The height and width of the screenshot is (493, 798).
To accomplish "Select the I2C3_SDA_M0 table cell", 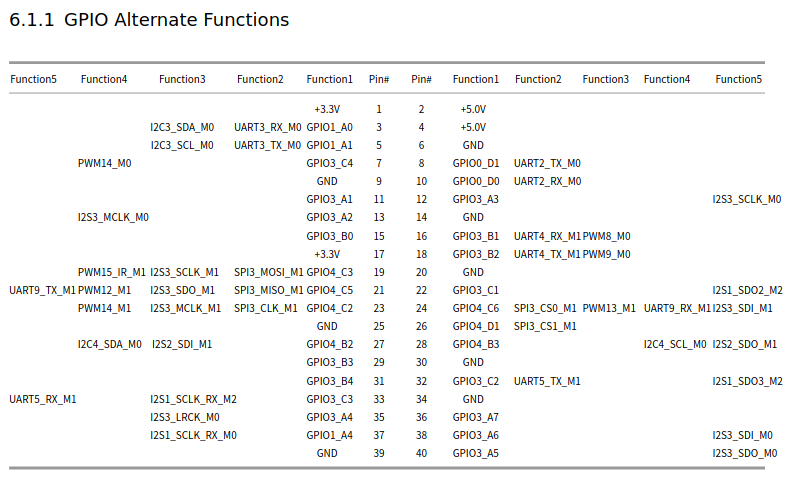I will 182,127.
